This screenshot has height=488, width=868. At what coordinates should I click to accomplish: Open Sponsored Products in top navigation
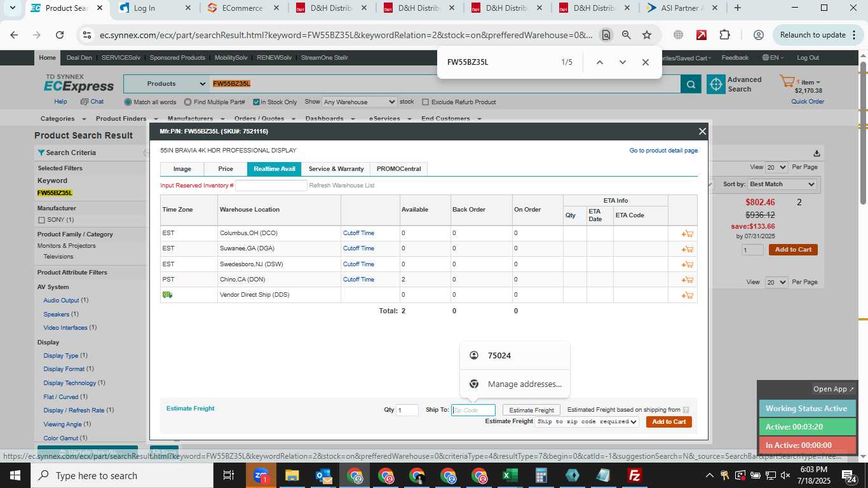coord(177,58)
